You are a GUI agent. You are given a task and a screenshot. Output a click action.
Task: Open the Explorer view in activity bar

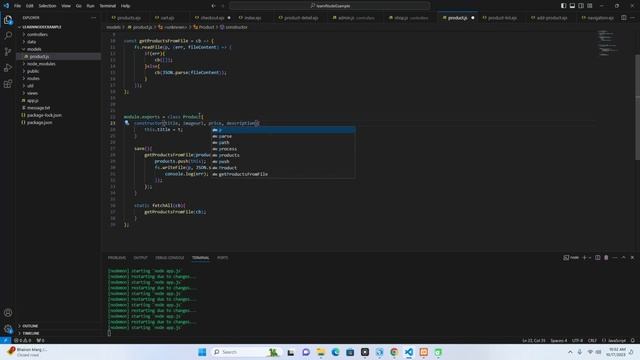(x=8, y=20)
